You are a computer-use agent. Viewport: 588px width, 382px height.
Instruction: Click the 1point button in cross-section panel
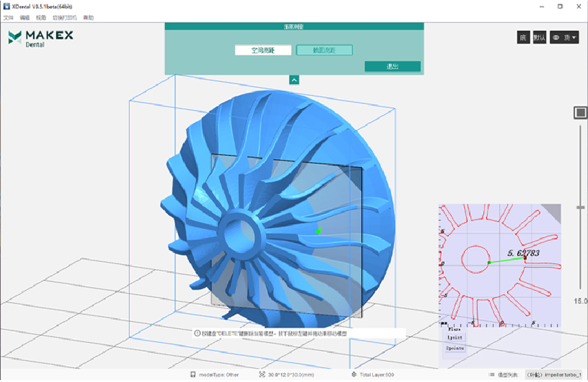point(455,337)
